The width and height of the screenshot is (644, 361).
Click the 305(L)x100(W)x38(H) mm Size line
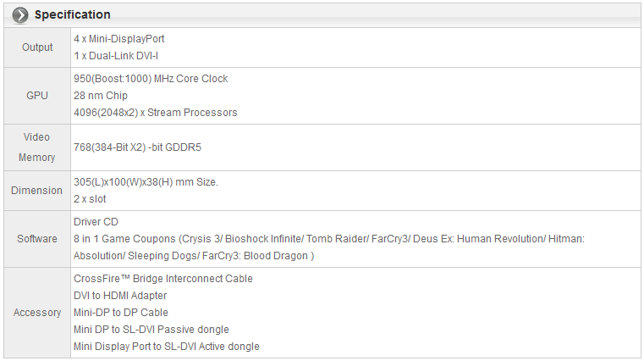[146, 181]
